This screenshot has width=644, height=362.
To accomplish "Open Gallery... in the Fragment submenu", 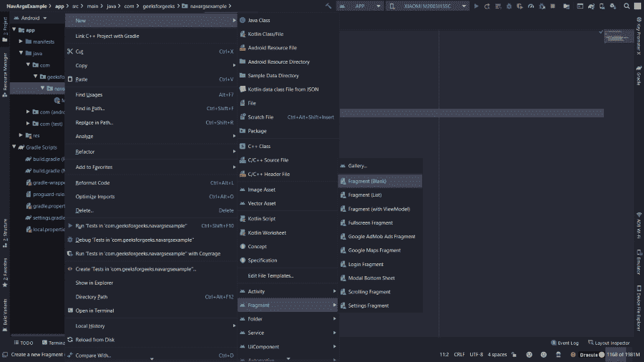I will pyautogui.click(x=358, y=166).
